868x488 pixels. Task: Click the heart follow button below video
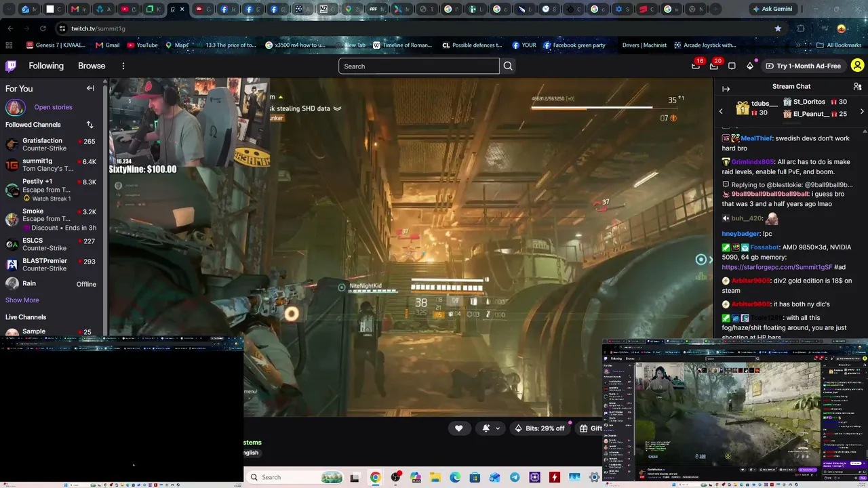point(459,428)
